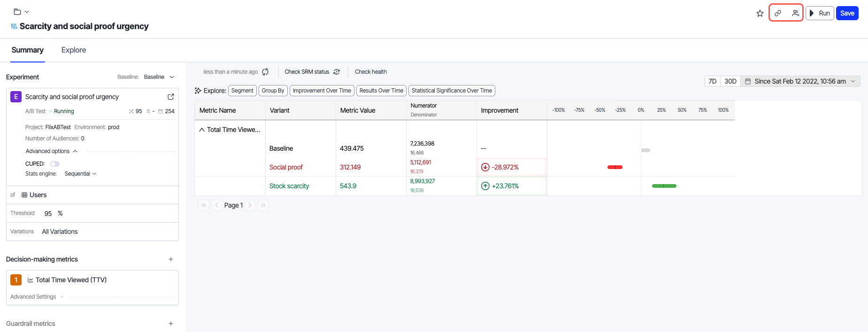
Task: Click the star favorite icon
Action: 760,13
